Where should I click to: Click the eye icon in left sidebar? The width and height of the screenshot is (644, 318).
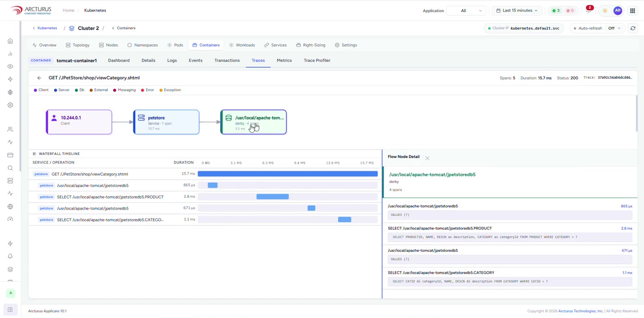pyautogui.click(x=10, y=66)
